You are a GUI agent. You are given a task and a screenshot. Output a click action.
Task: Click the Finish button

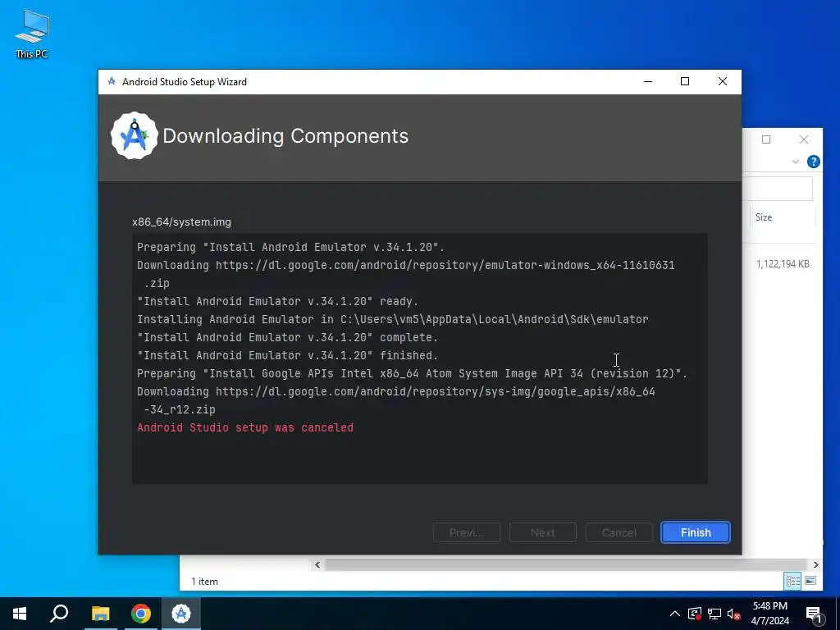tap(696, 532)
